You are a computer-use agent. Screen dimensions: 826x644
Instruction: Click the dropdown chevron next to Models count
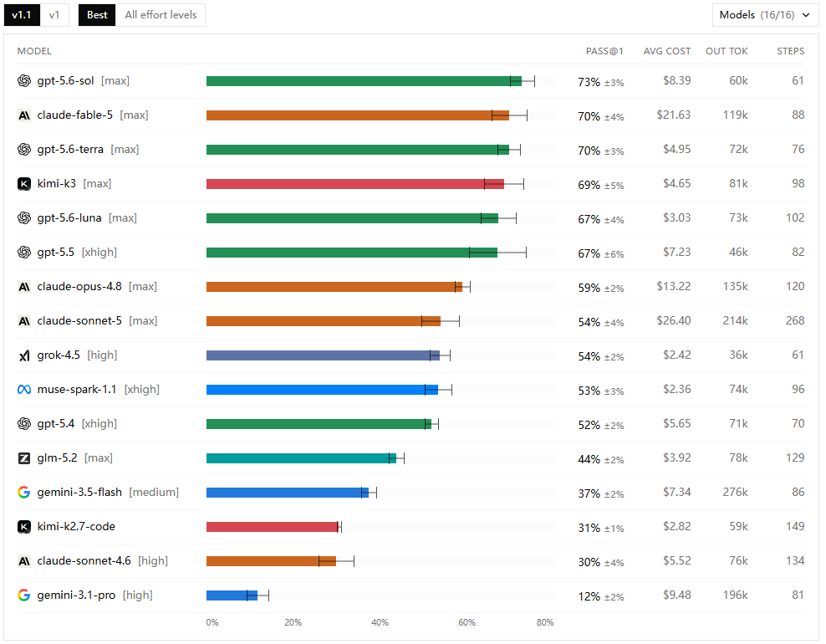tap(806, 15)
